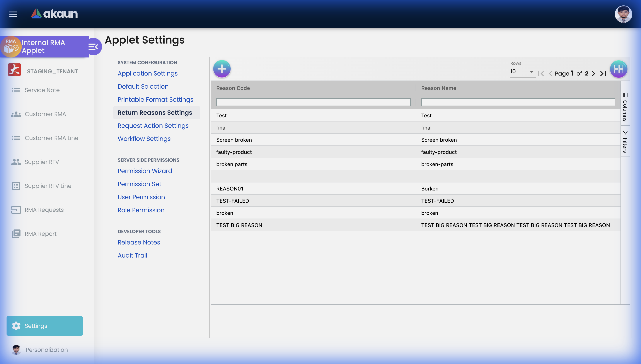Open Customer RMA Line from sidebar
Image resolution: width=641 pixels, height=364 pixels.
pyautogui.click(x=51, y=138)
